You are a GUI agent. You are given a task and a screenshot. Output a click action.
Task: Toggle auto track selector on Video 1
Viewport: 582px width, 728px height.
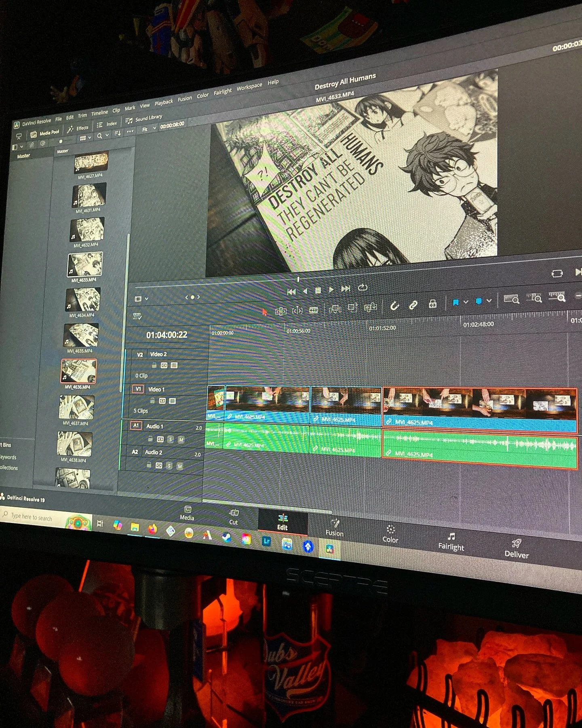[x=162, y=401]
